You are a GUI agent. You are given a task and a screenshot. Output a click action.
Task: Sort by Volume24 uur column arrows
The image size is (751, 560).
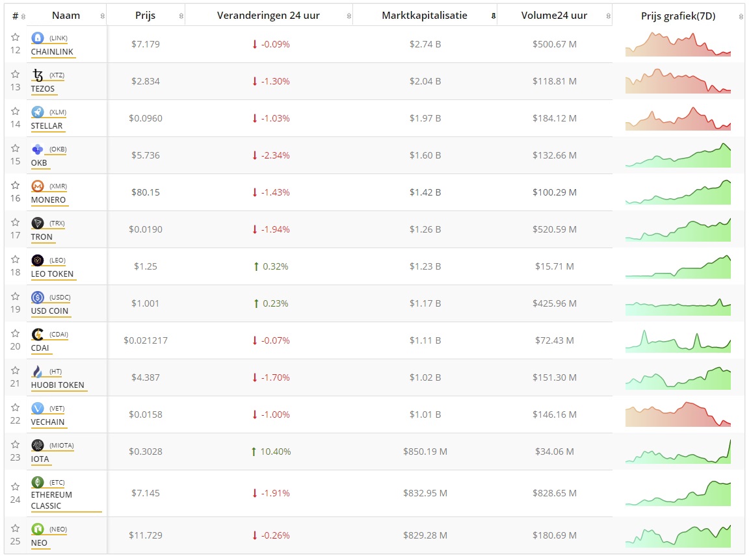608,16
